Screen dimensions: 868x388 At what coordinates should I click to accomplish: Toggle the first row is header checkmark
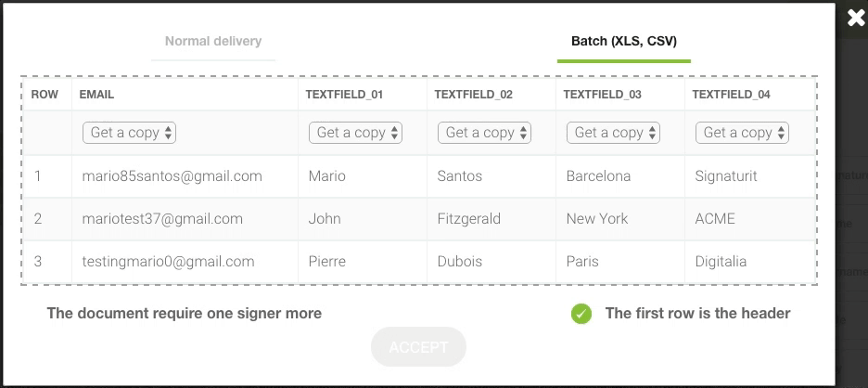pos(581,314)
